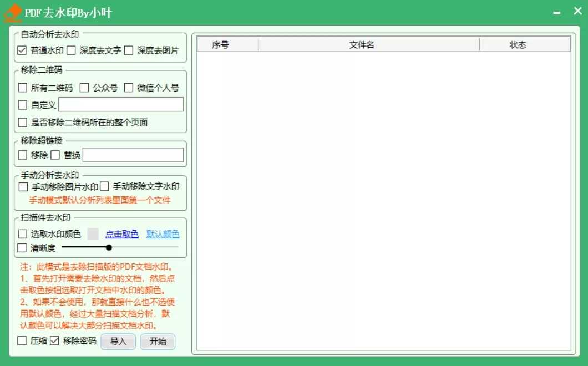Check 手动移除图片水印 option
This screenshot has height=366, width=588.
point(23,187)
